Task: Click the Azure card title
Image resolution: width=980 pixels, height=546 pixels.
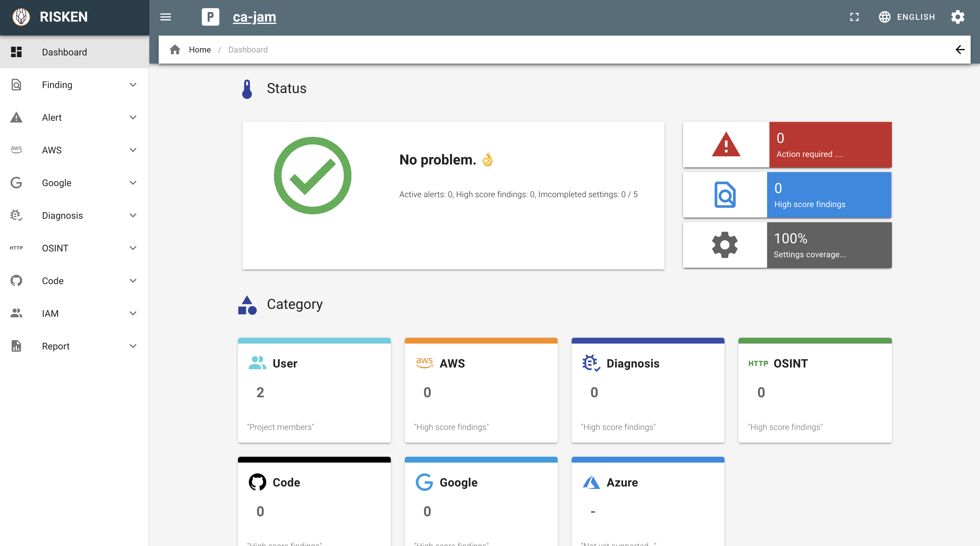Action: pos(622,482)
